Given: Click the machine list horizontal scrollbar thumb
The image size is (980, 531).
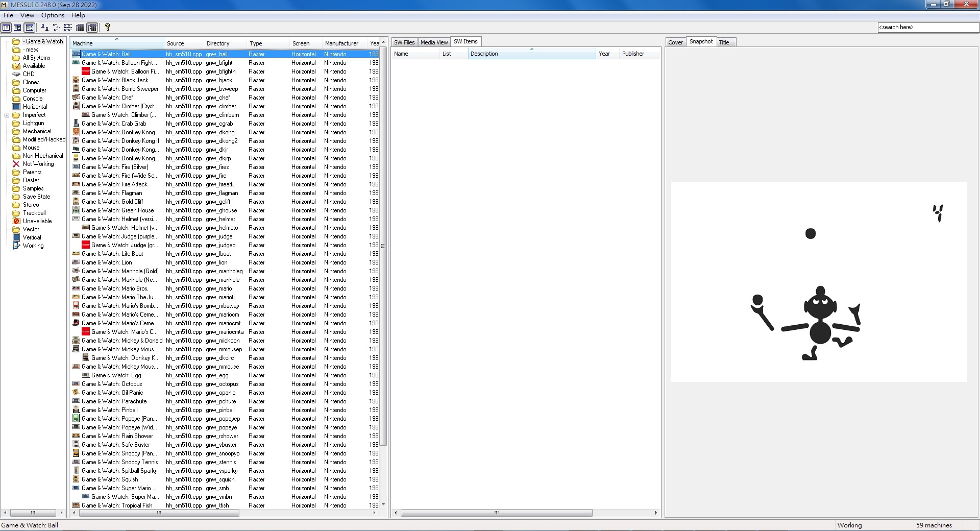Looking at the screenshot, I should [x=159, y=513].
